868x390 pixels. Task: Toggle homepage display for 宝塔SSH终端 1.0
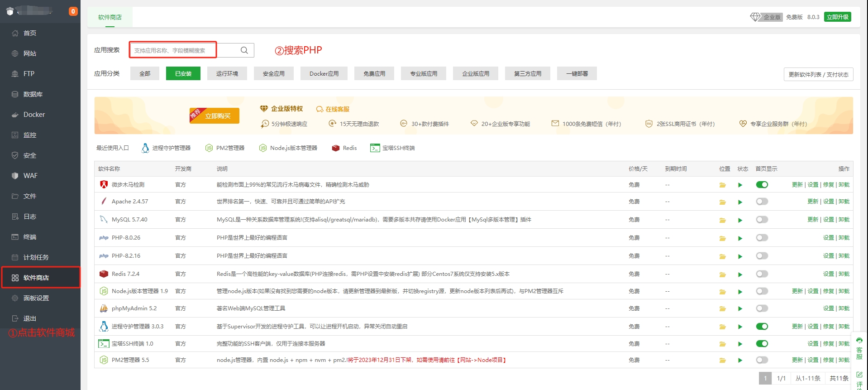pyautogui.click(x=762, y=343)
